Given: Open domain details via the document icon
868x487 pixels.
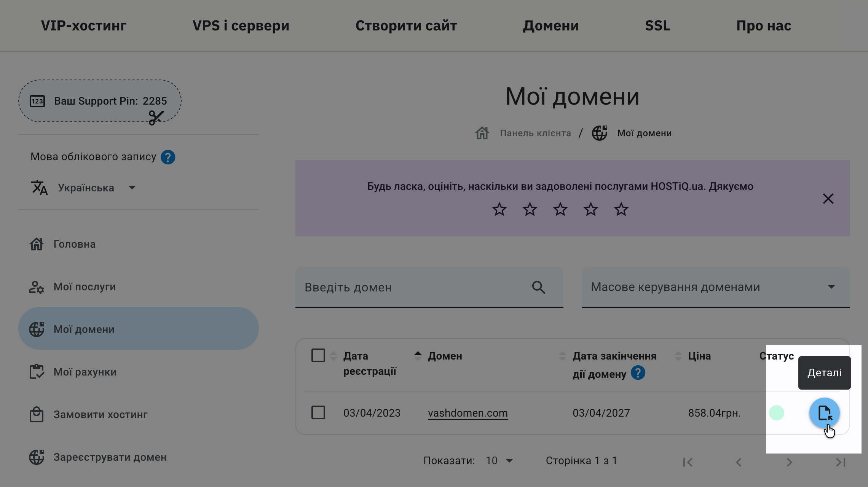Looking at the screenshot, I should pos(825,413).
